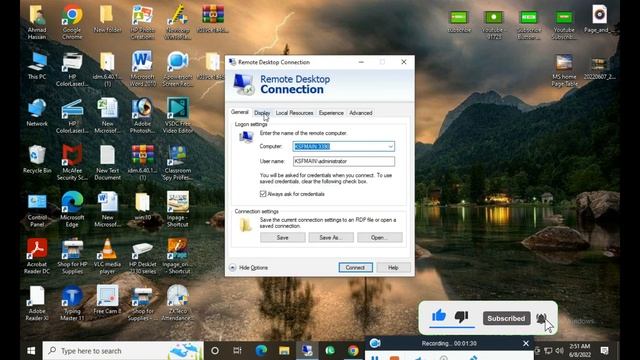Launch VLC media player icon
This screenshot has width=640, height=360.
click(107, 256)
